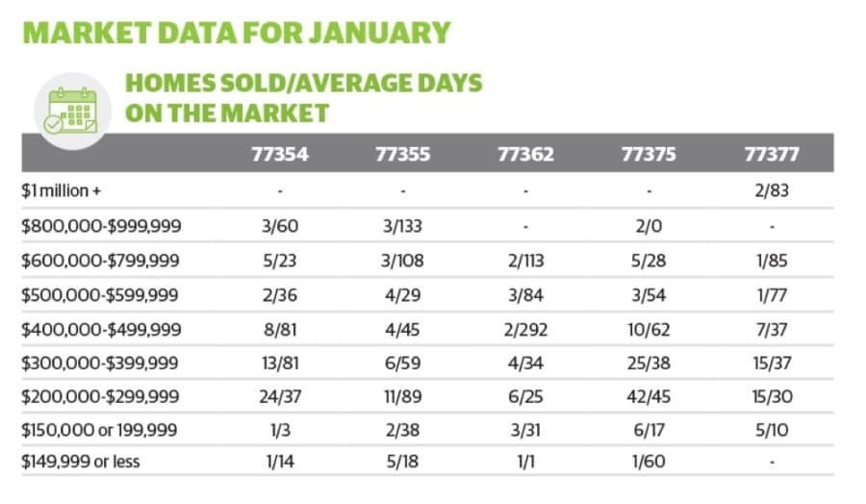Click the 5/10 cell under 77377
866x504 pixels.
pyautogui.click(x=772, y=430)
